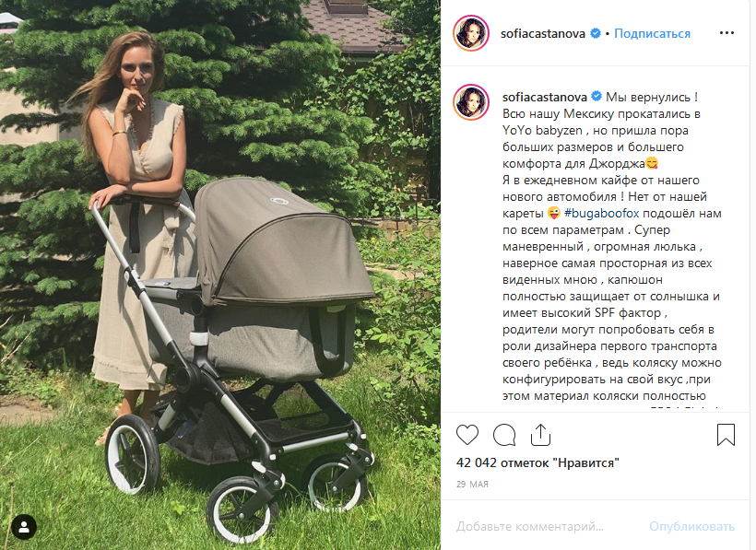Image resolution: width=756 pixels, height=550 pixels.
Task: View the 42 042 likes list
Action: click(x=537, y=462)
